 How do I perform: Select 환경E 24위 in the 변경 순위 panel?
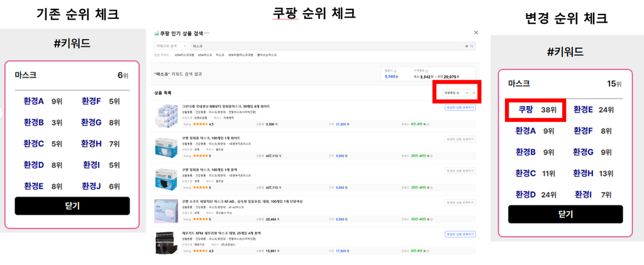click(x=594, y=109)
